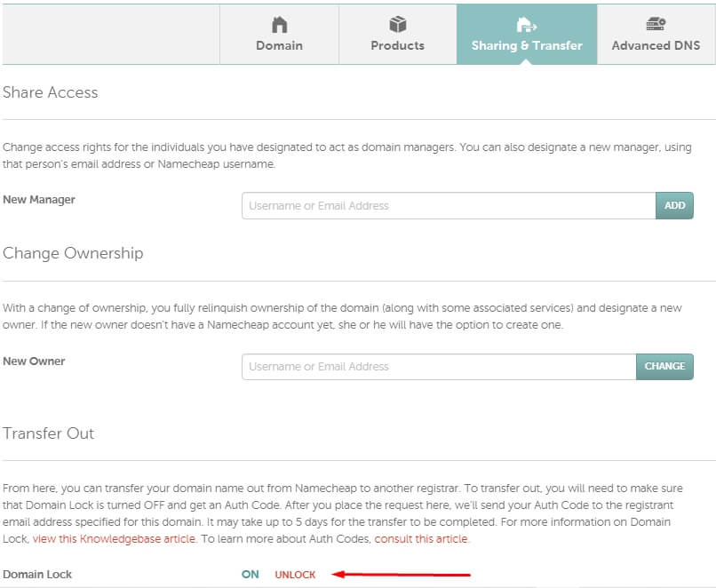The height and width of the screenshot is (588, 716).
Task: Click the server icon on Advanced DNS
Action: point(656,24)
